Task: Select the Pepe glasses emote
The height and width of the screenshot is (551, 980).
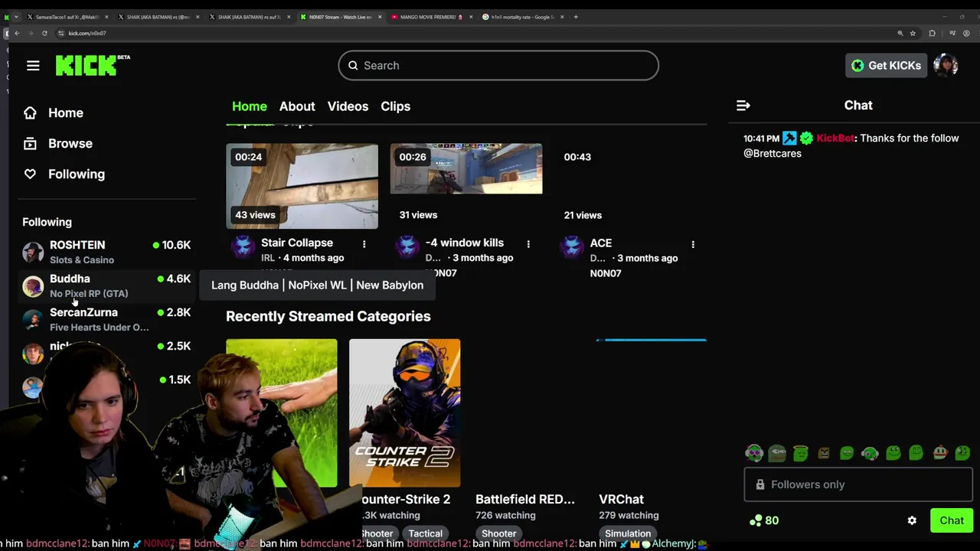Action: 777,453
